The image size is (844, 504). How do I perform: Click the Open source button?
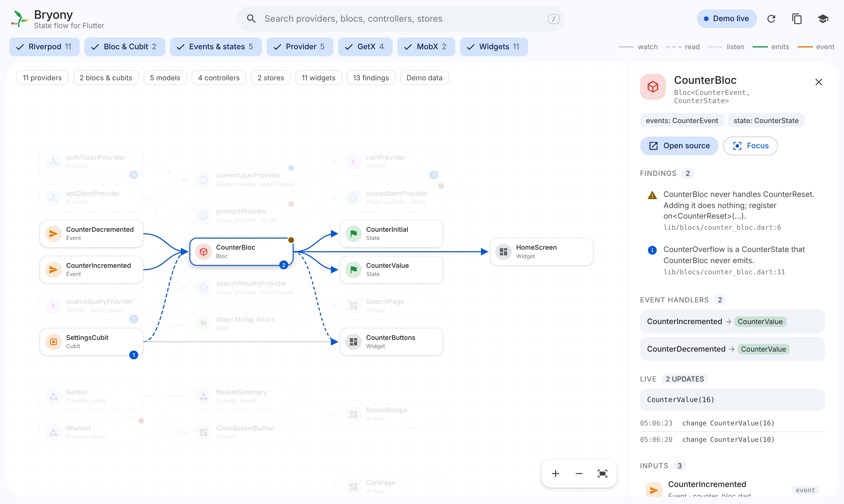click(679, 146)
